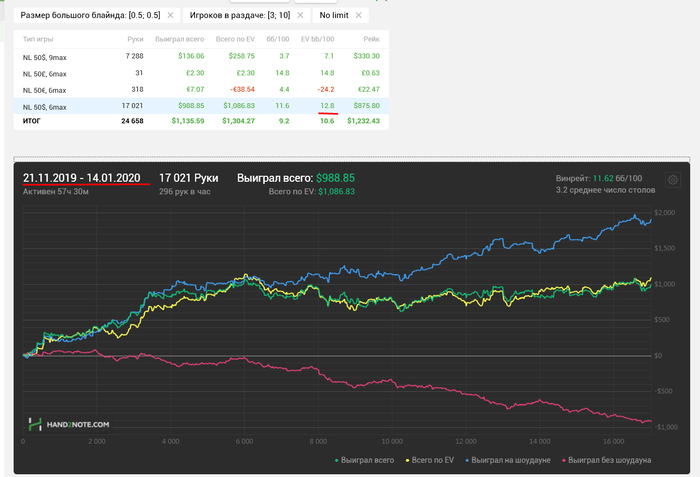Sort table by 'Руки' column header
The height and width of the screenshot is (477, 700).
[x=135, y=39]
